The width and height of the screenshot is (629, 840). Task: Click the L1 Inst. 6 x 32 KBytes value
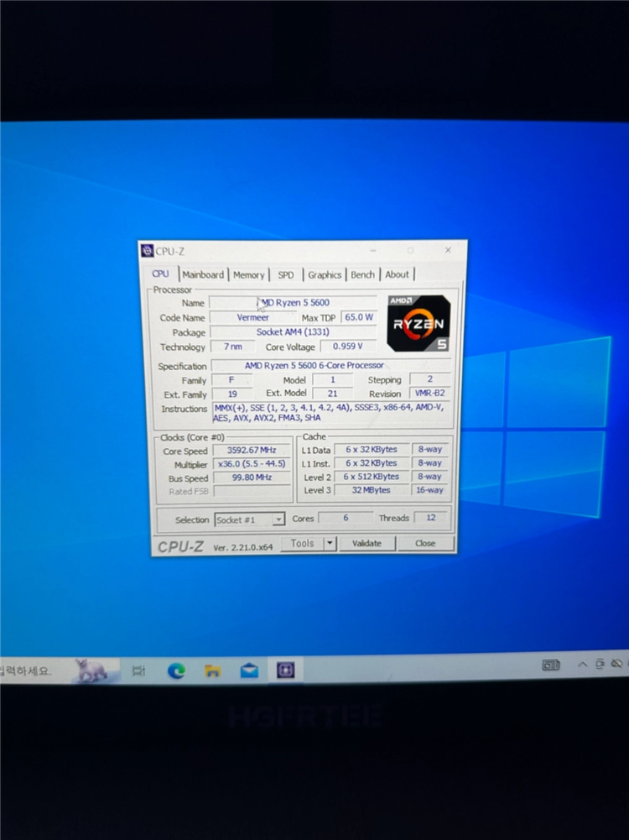[372, 463]
